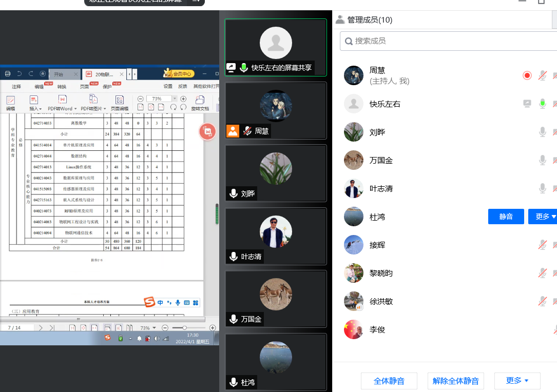Screen dimensions: 557x392
Task: Open 注释 ribbon tab
Action: (16, 87)
